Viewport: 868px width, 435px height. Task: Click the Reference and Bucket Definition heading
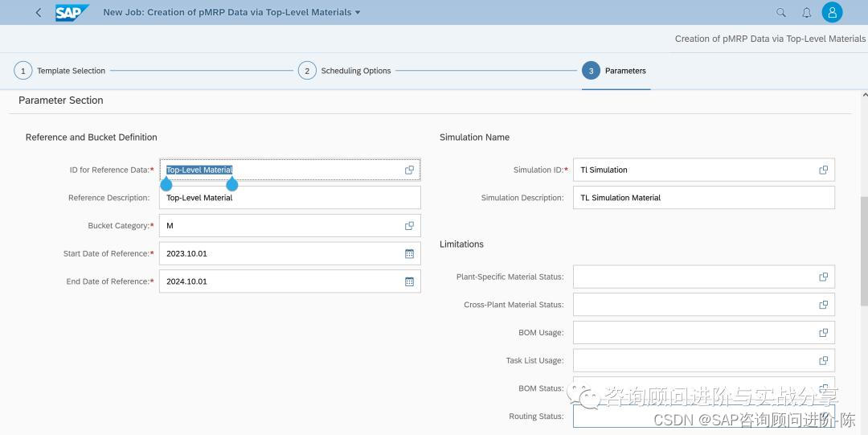(92, 137)
